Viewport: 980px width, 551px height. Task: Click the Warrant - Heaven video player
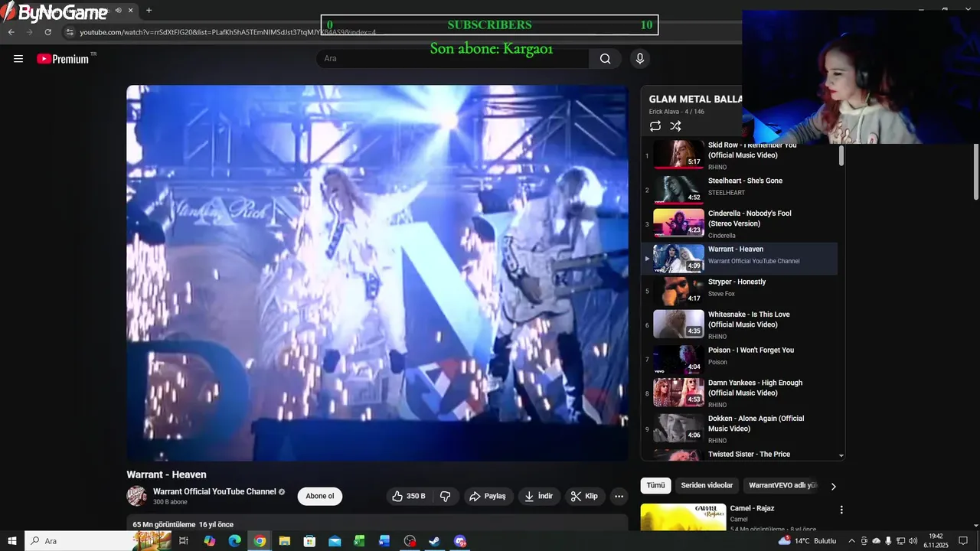377,273
